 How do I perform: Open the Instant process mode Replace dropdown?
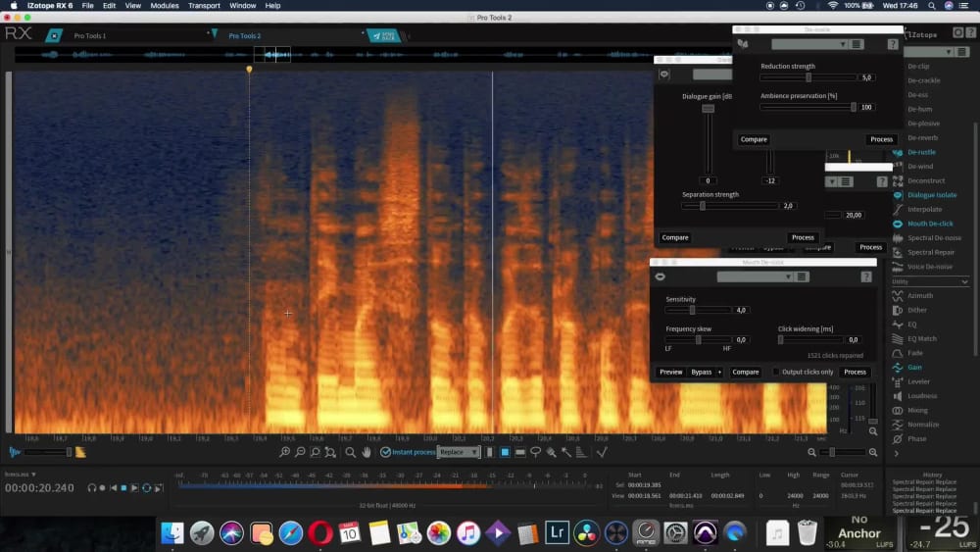pyautogui.click(x=458, y=452)
